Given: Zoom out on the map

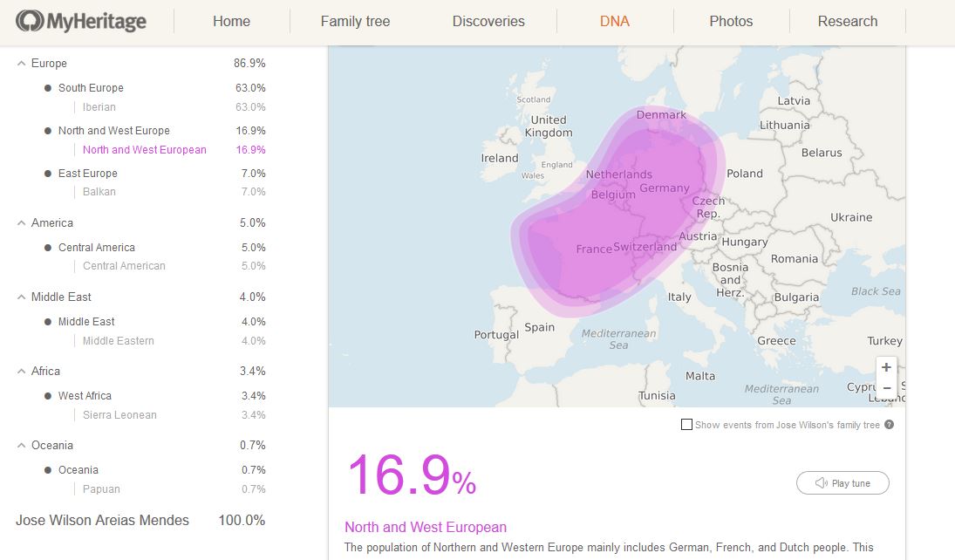Looking at the screenshot, I should pyautogui.click(x=886, y=388).
